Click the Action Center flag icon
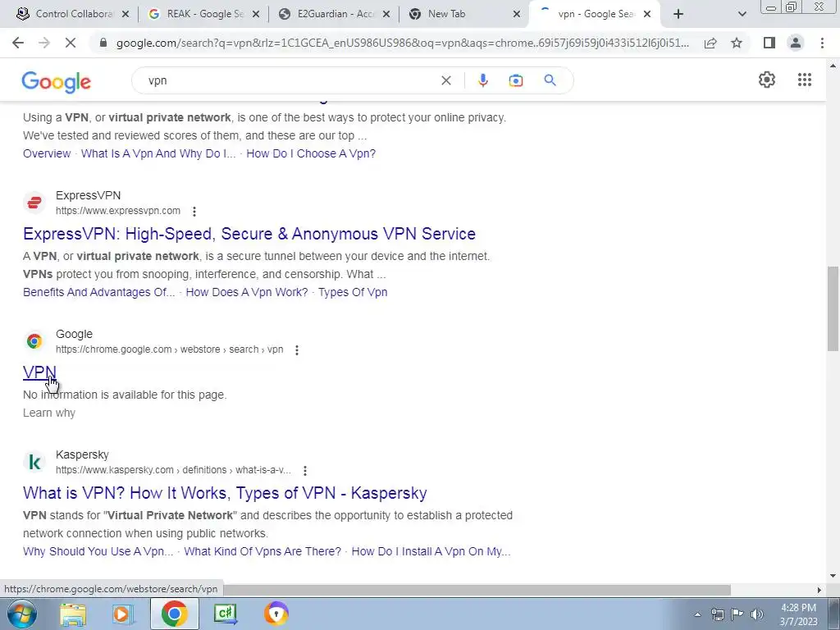This screenshot has width=840, height=630. [737, 614]
